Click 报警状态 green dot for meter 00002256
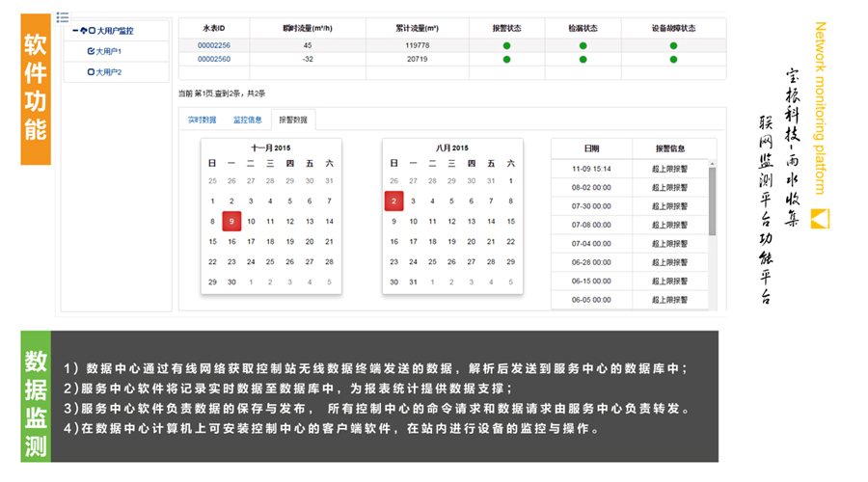This screenshot has width=868, height=482. (506, 46)
